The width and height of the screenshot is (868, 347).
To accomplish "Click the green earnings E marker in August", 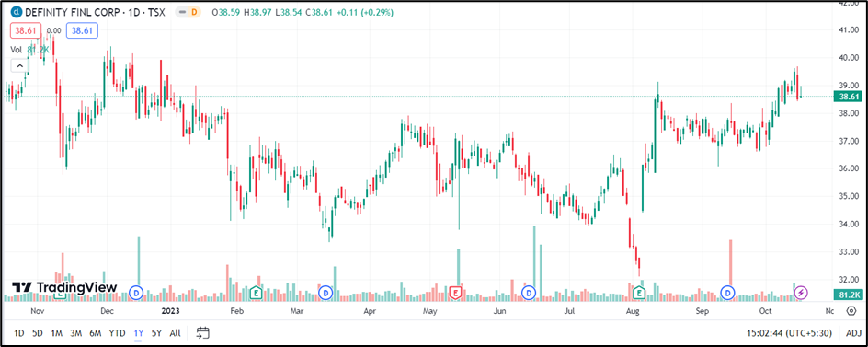I will pyautogui.click(x=640, y=292).
